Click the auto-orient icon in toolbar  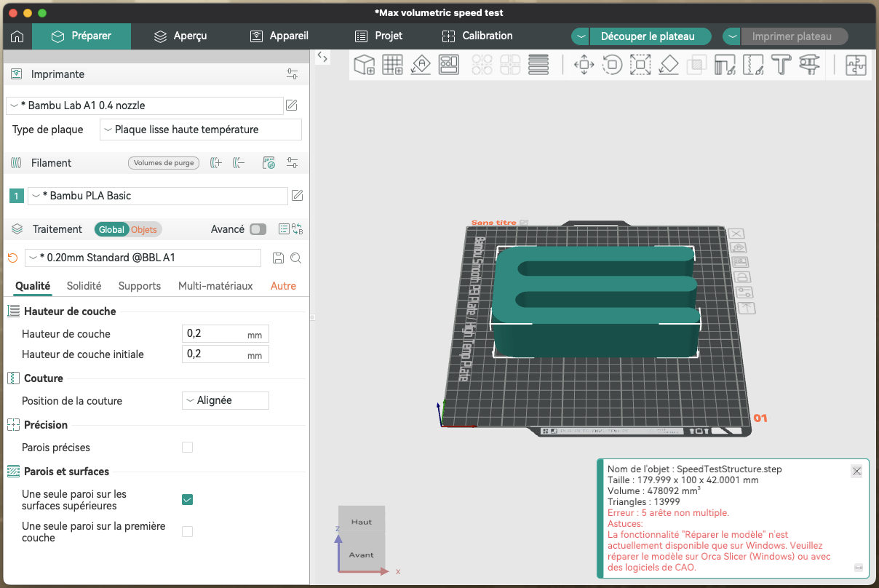(x=421, y=65)
